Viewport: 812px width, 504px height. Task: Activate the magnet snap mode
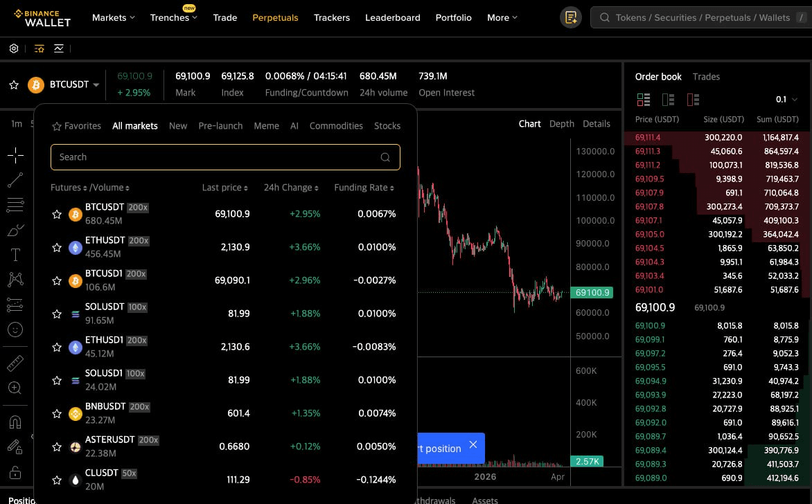[x=15, y=422]
